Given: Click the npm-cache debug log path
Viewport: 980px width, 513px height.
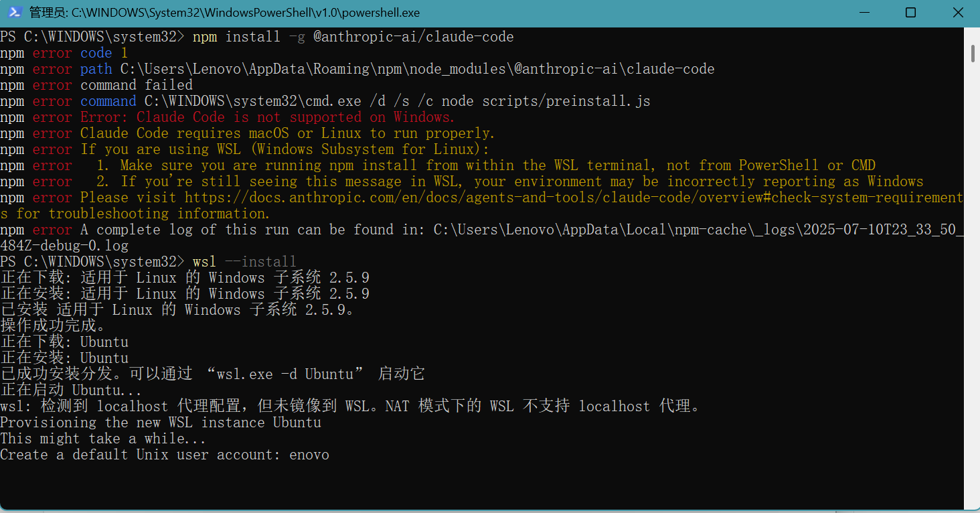Looking at the screenshot, I should [698, 230].
